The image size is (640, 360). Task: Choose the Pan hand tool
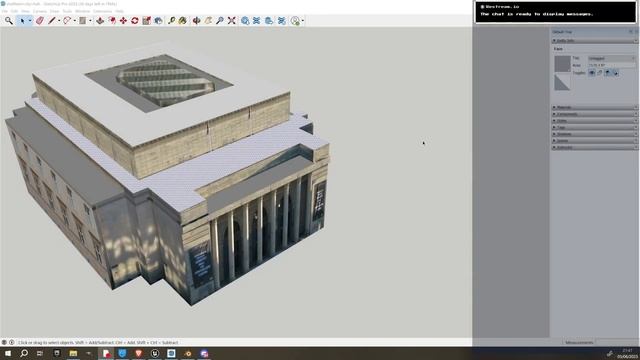tap(208, 20)
